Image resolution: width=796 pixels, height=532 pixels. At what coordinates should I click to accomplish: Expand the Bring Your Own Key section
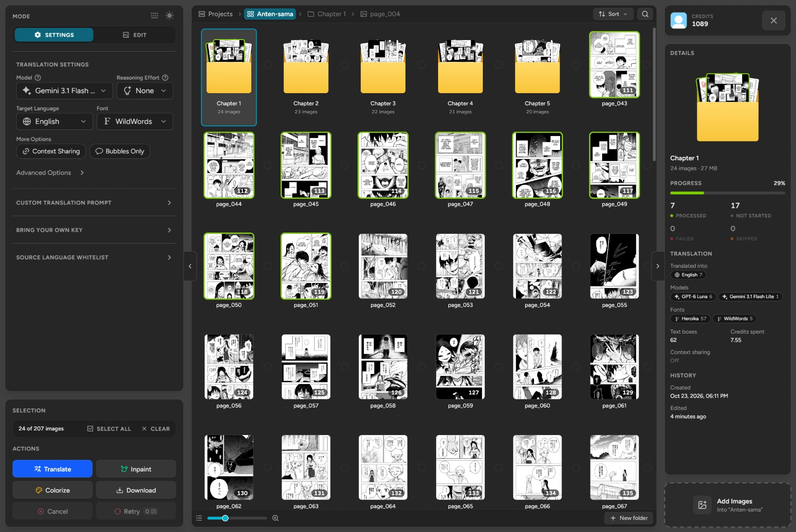click(94, 230)
